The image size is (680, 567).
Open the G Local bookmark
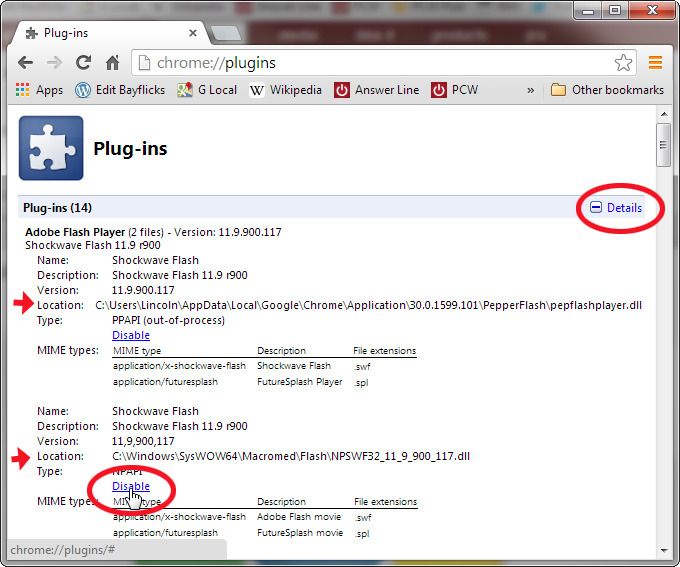pos(207,90)
